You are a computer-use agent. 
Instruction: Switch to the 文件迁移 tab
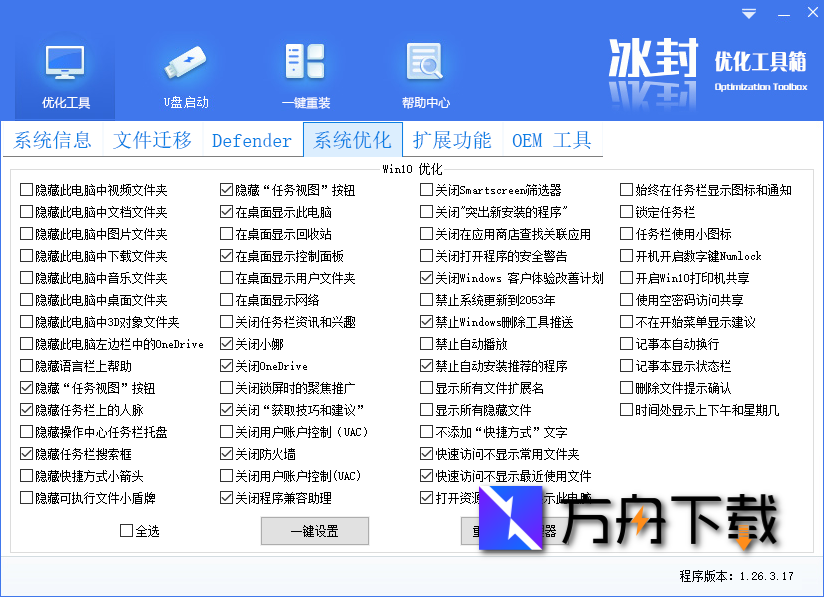[152, 140]
